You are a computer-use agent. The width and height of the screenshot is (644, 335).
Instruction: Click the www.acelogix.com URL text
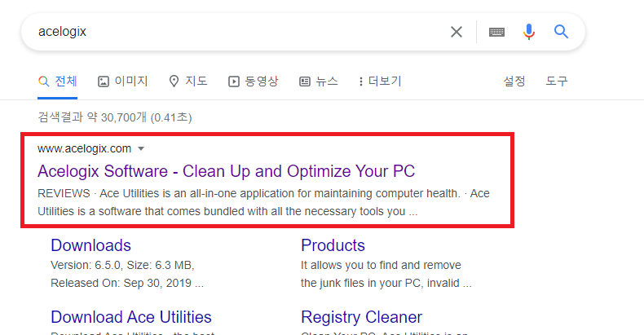coord(84,148)
